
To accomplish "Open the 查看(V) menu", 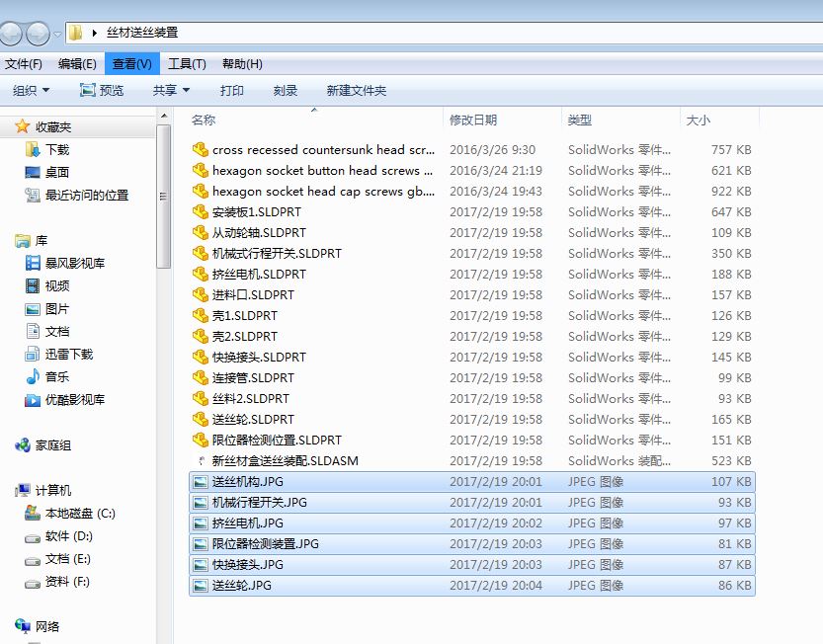I will [x=131, y=64].
